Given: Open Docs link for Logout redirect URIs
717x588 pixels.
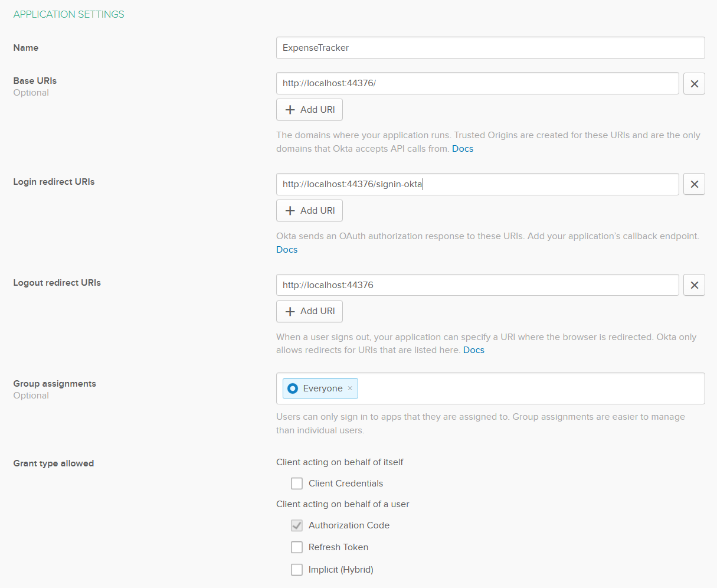Looking at the screenshot, I should [x=474, y=350].
